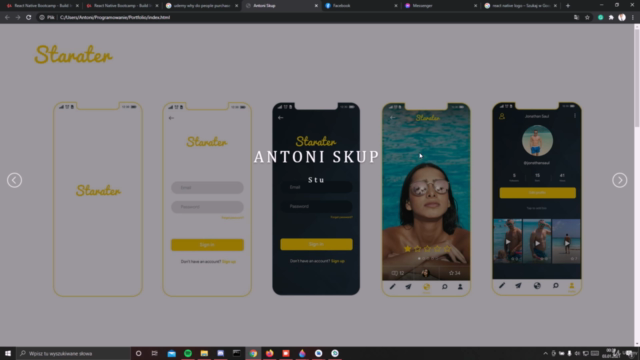Screen dimensions: 640x360
Task: Close the Facebook tab
Action: coord(396,6)
